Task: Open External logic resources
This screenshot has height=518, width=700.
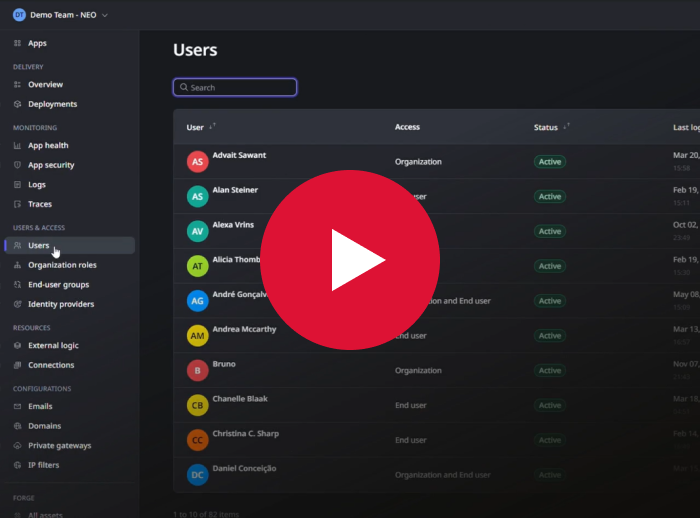Action: click(54, 345)
